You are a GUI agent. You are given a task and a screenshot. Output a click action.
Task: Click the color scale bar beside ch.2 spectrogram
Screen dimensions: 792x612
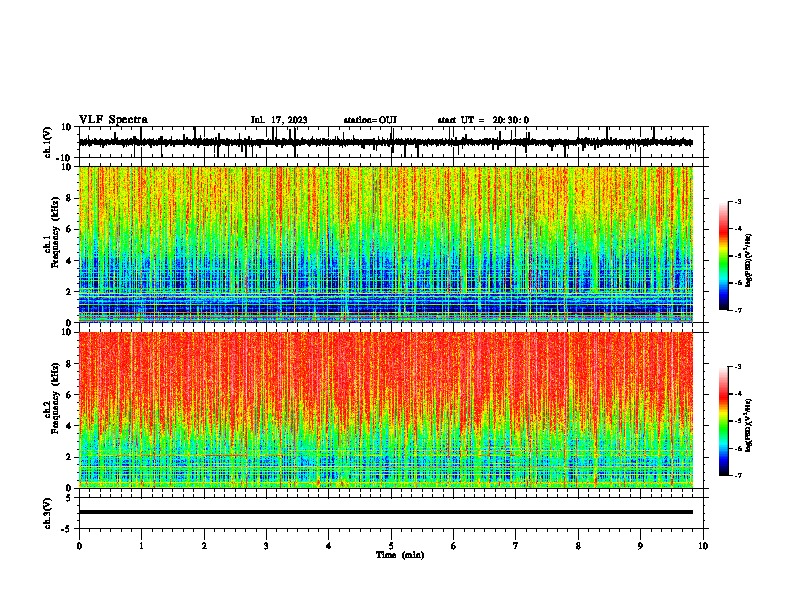723,421
